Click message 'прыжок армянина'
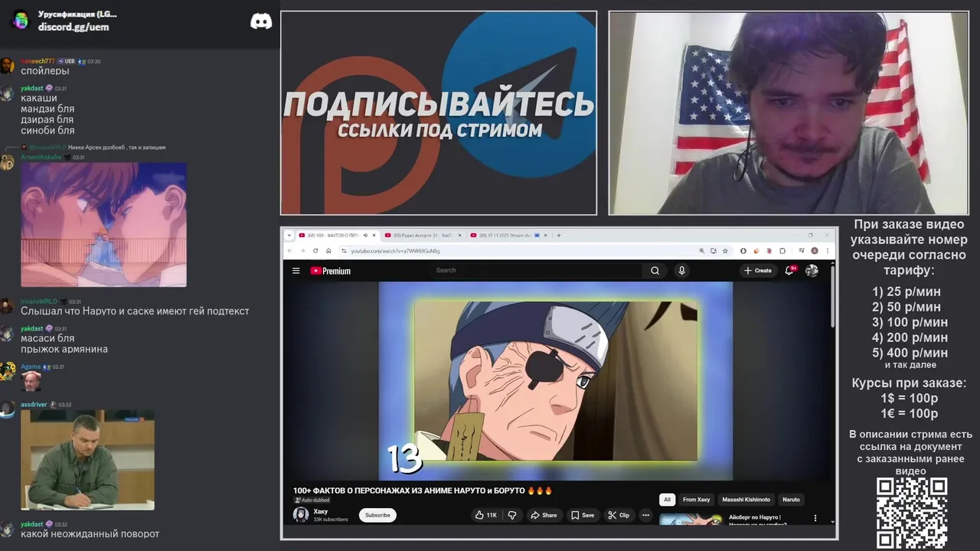Image resolution: width=980 pixels, height=551 pixels. click(64, 349)
